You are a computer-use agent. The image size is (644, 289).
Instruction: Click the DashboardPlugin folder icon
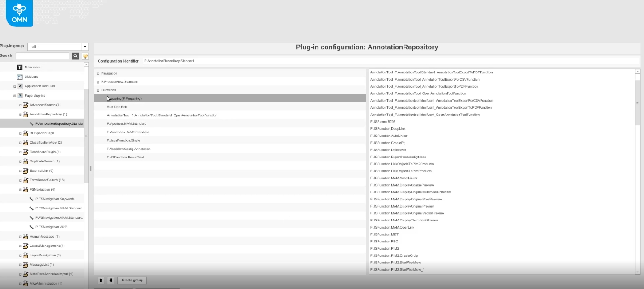(26, 152)
